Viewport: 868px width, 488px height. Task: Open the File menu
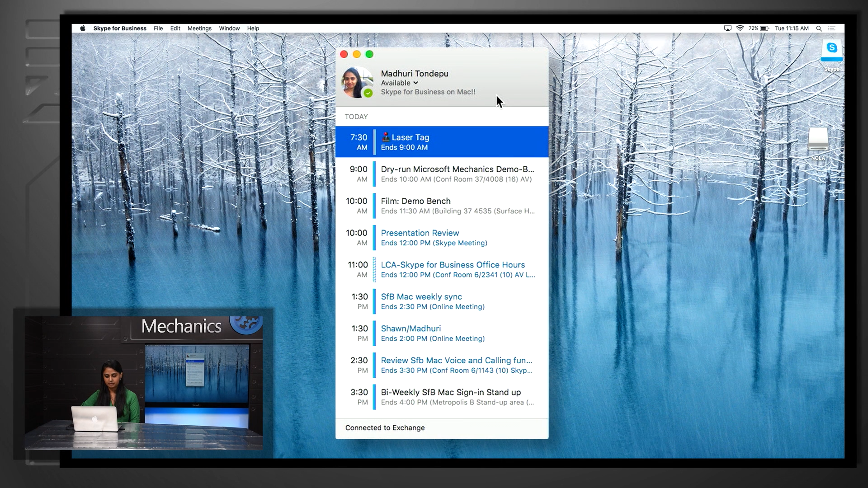coord(158,28)
